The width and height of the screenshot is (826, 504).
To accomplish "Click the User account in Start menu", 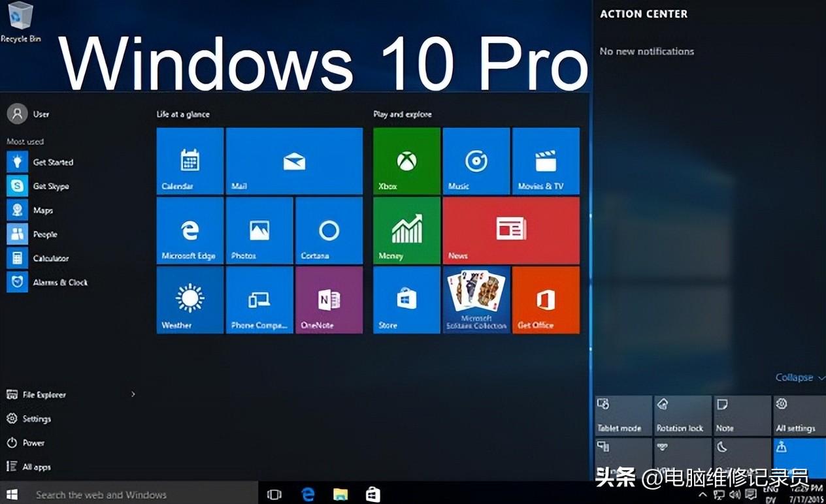I will (x=28, y=114).
